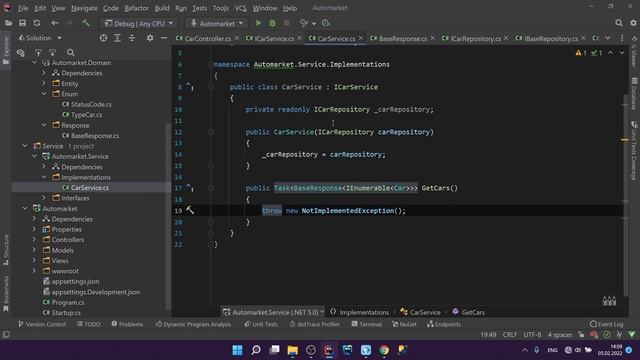Expand the Interfaces folder

pos(44,198)
